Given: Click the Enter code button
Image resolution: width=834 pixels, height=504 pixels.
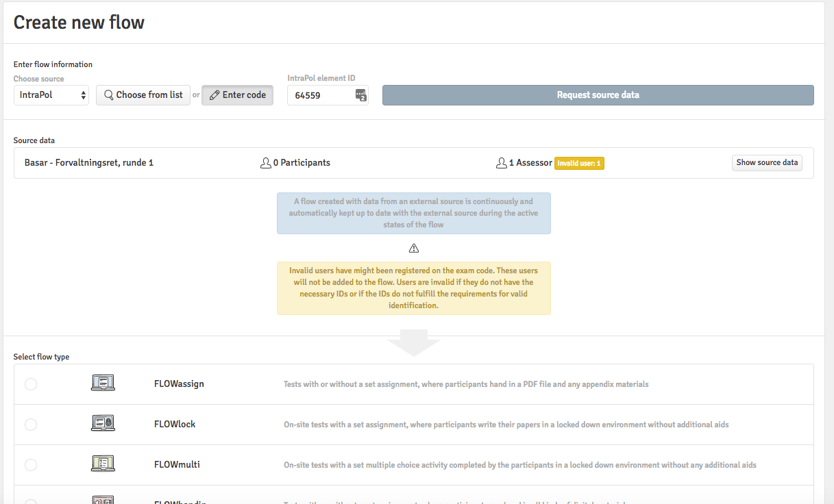Looking at the screenshot, I should click(x=237, y=95).
